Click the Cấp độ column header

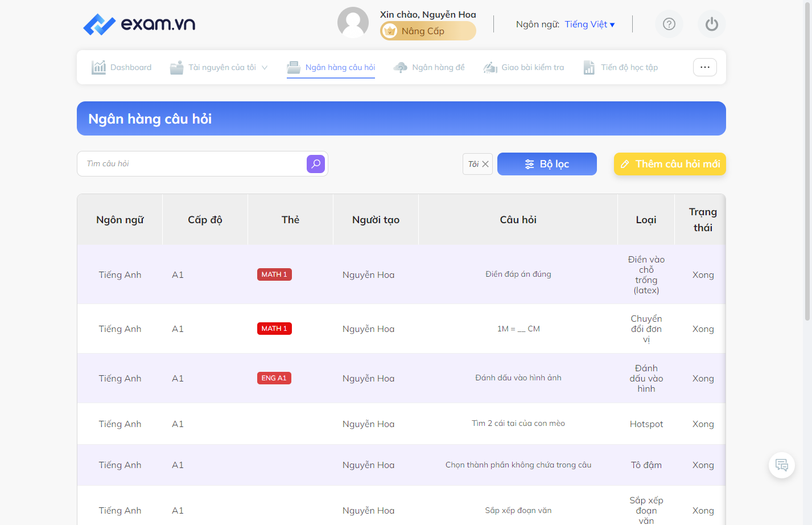click(205, 220)
